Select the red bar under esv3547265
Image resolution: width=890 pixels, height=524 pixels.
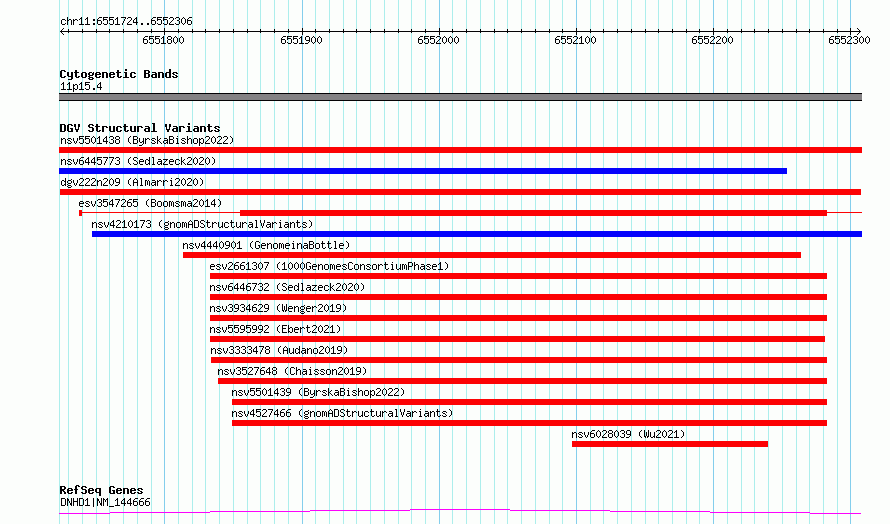tap(534, 213)
